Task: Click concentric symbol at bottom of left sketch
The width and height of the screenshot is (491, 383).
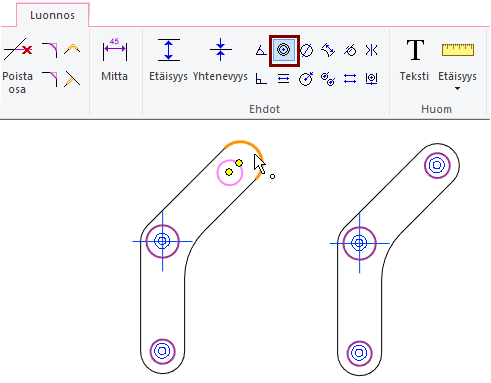Action: (x=162, y=351)
